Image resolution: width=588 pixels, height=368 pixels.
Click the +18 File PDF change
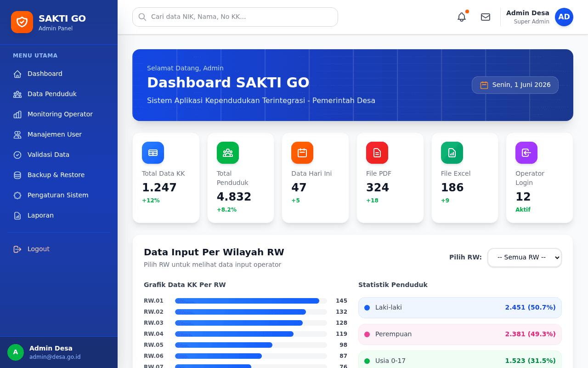coord(372,201)
